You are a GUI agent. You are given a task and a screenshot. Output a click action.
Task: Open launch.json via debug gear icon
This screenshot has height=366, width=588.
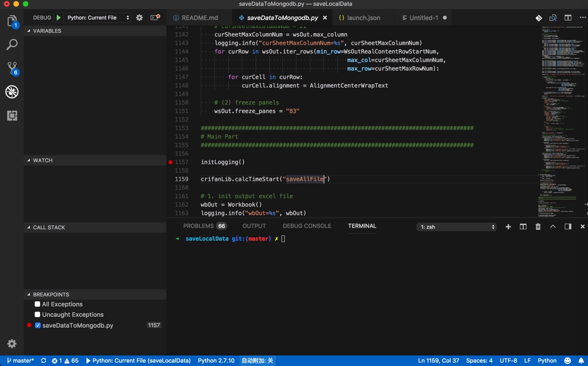139,17
